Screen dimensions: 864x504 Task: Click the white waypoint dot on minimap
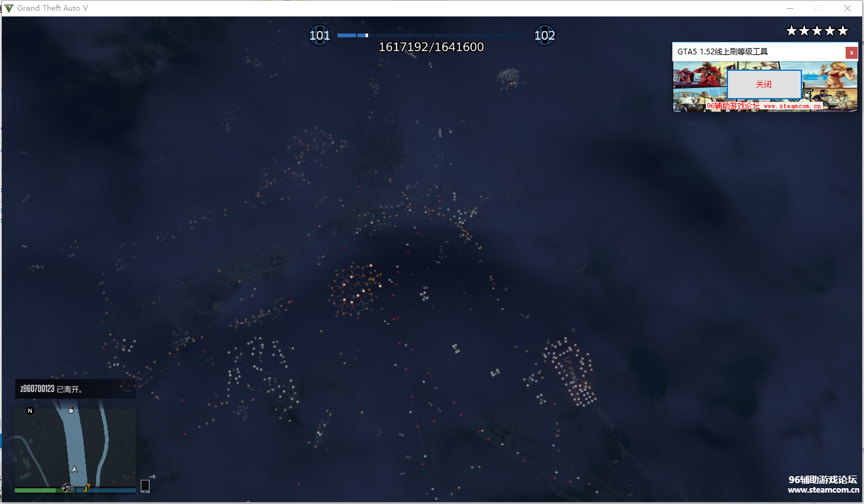click(x=71, y=411)
